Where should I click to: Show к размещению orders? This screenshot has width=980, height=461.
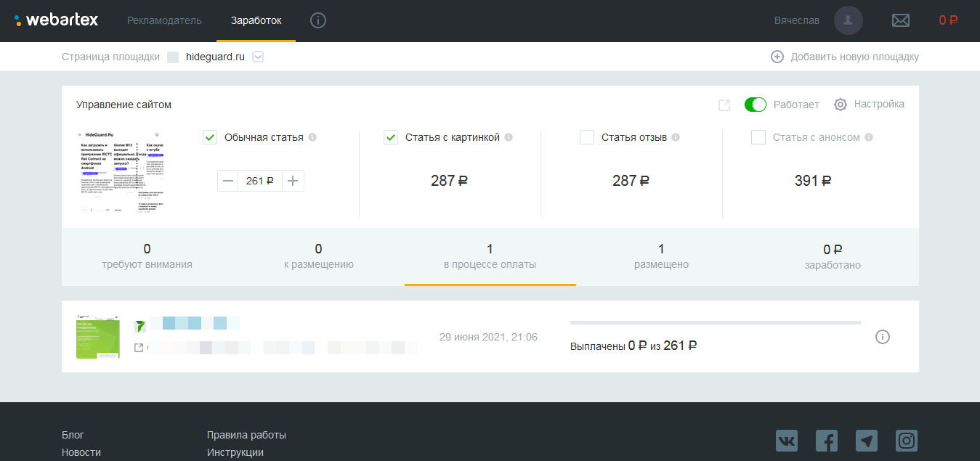[x=319, y=257]
